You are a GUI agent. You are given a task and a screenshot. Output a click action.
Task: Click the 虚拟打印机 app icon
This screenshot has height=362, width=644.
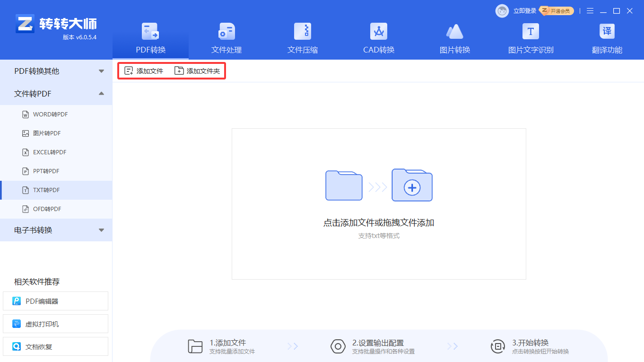click(x=17, y=324)
